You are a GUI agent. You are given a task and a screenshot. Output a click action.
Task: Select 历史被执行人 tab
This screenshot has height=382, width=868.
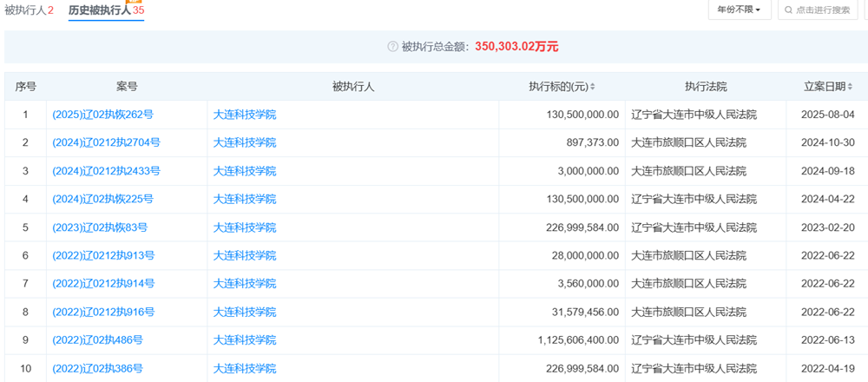pyautogui.click(x=106, y=10)
